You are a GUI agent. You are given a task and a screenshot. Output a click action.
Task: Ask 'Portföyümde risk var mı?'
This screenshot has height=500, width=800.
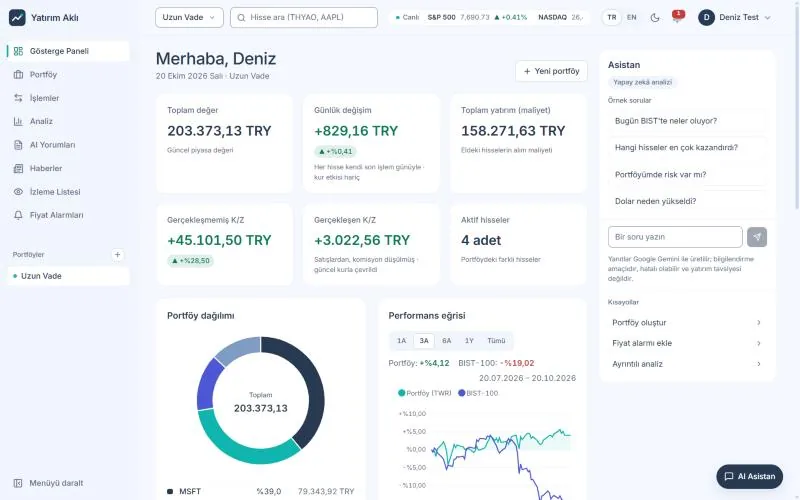[x=687, y=174]
